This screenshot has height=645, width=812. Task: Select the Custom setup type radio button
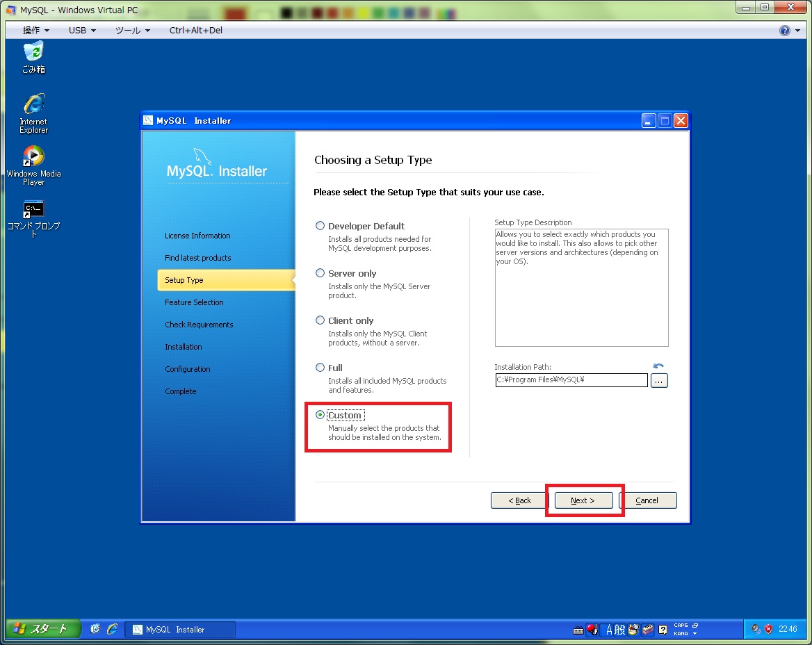pyautogui.click(x=320, y=415)
